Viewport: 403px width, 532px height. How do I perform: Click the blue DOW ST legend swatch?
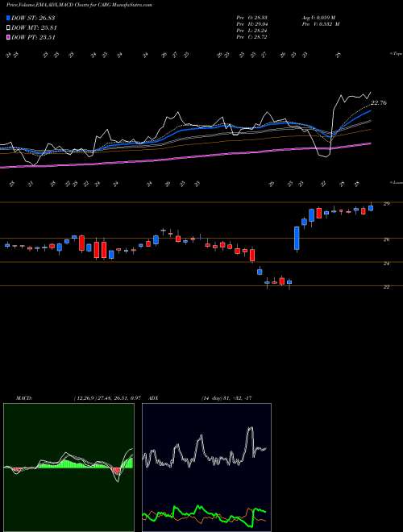pos(9,18)
